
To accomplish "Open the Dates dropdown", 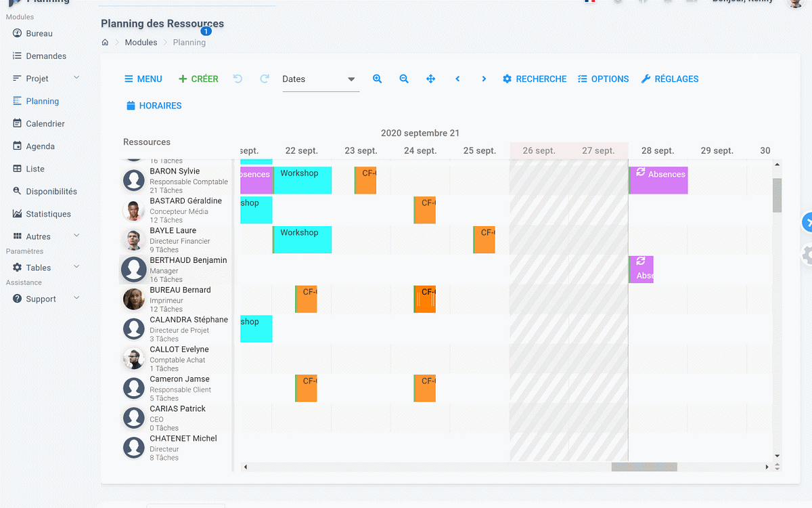I will [319, 79].
